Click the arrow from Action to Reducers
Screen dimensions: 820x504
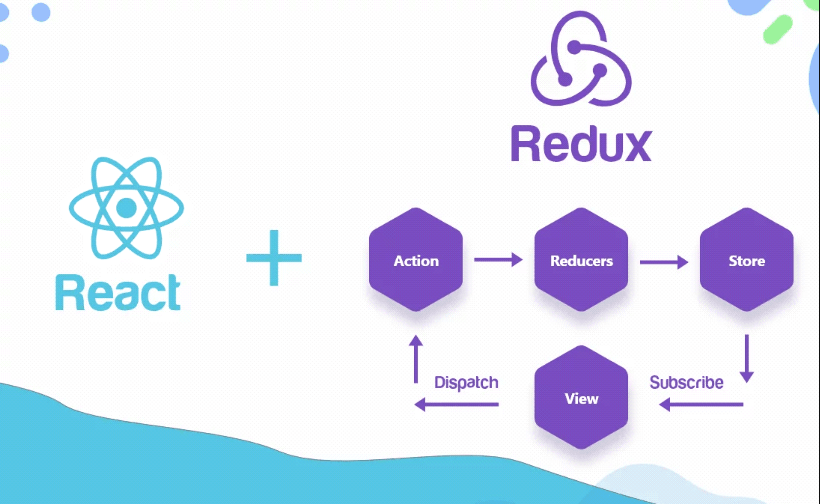click(498, 260)
